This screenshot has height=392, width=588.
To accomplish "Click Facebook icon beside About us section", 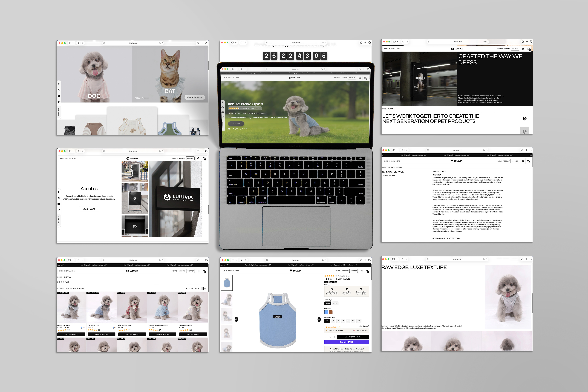I will click(x=59, y=192).
